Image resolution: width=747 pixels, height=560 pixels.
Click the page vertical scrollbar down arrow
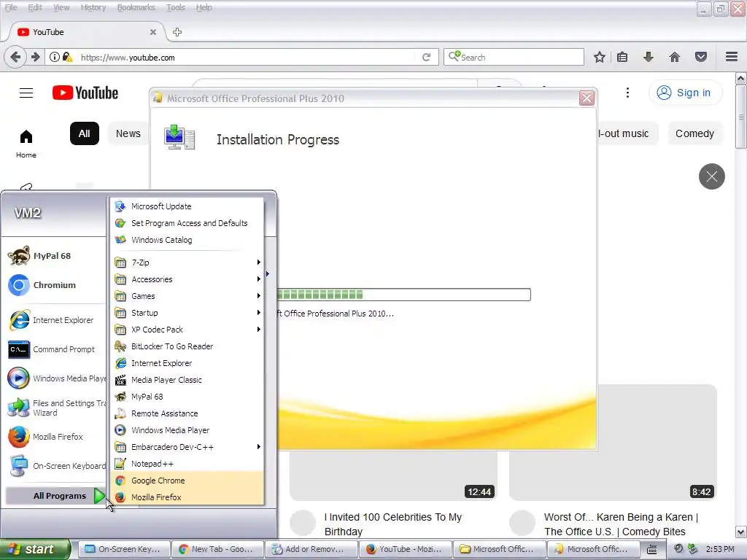741,532
